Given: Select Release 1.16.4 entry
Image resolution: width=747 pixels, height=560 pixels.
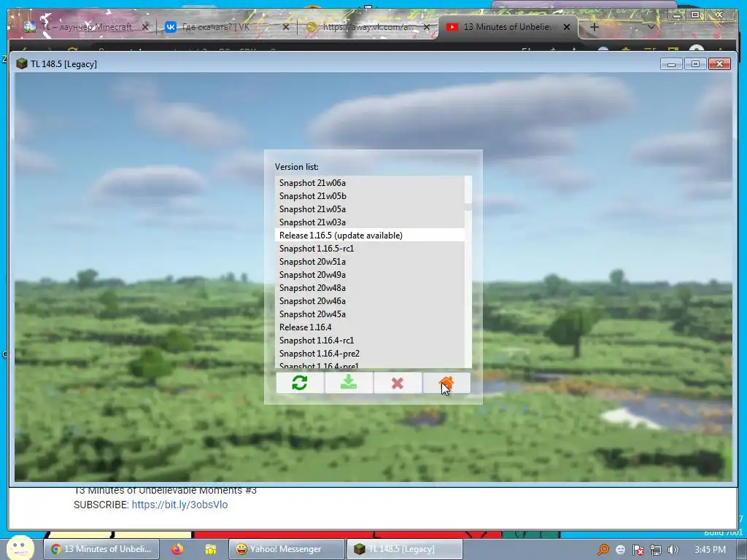Looking at the screenshot, I should tap(369, 327).
